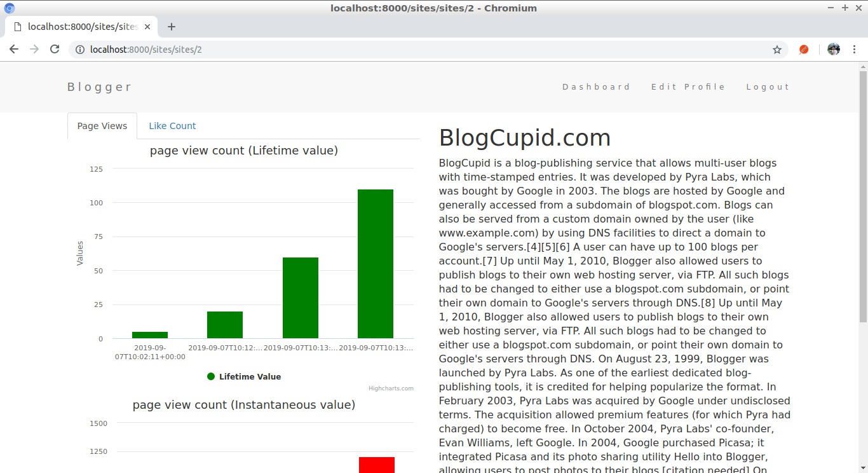
Task: Open the Chromium three-dot menu
Action: point(855,49)
